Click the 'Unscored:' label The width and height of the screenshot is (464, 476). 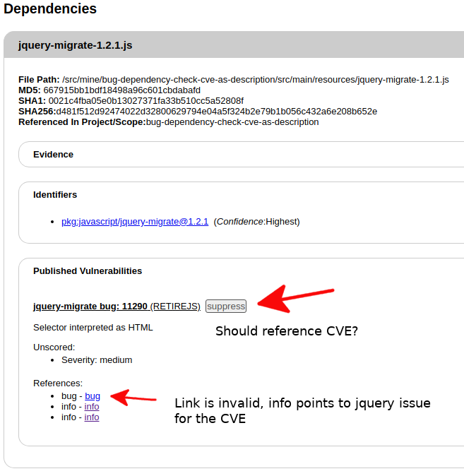point(54,347)
